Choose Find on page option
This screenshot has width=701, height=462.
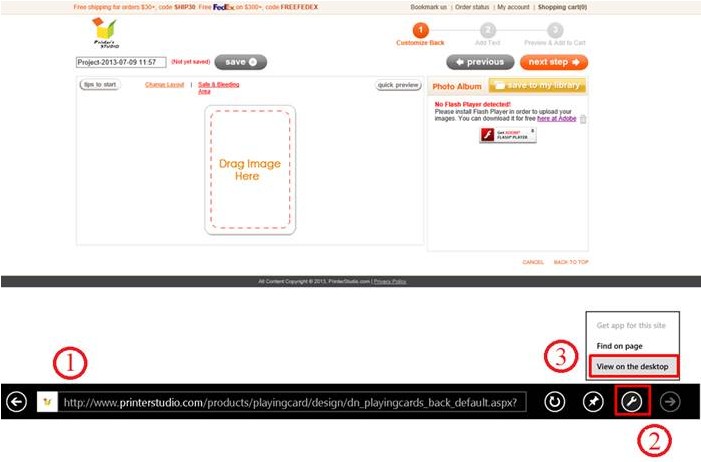pos(619,346)
